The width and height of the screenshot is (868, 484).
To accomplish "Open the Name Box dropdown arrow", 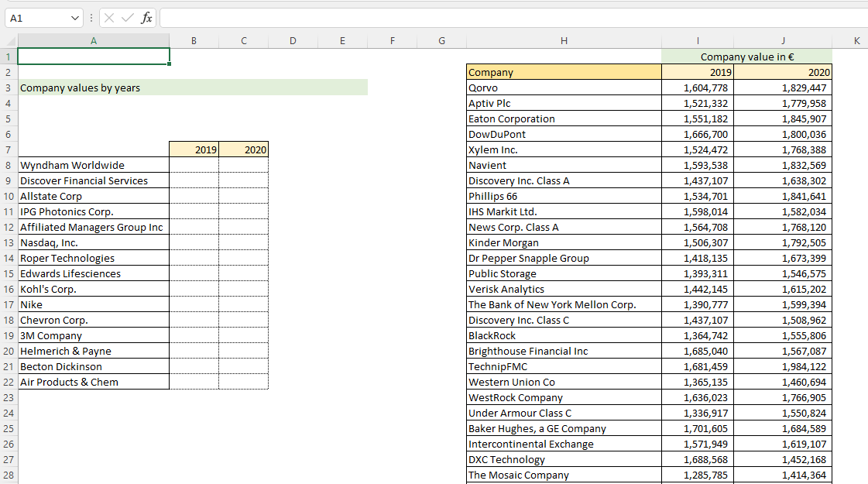I will tap(75, 19).
